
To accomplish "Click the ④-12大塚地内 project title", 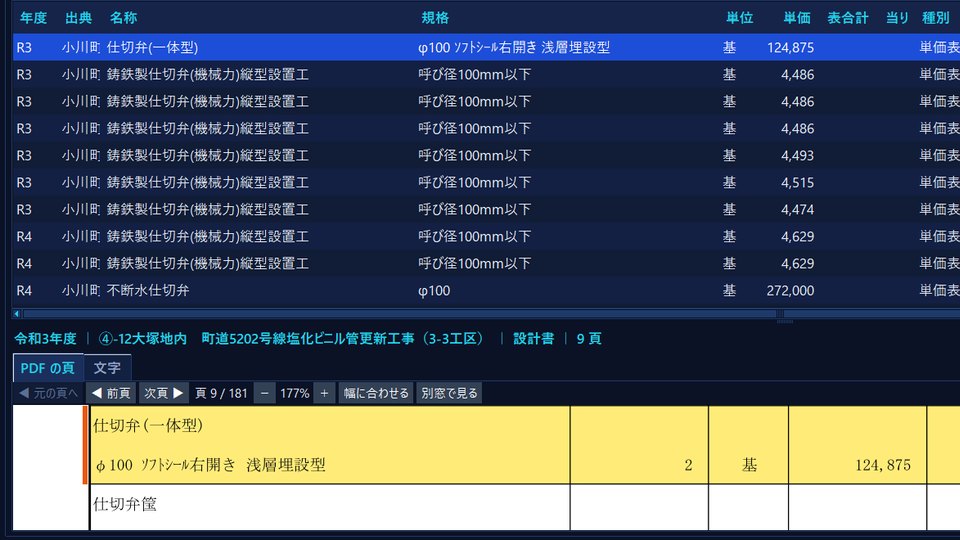I will pyautogui.click(x=292, y=339).
